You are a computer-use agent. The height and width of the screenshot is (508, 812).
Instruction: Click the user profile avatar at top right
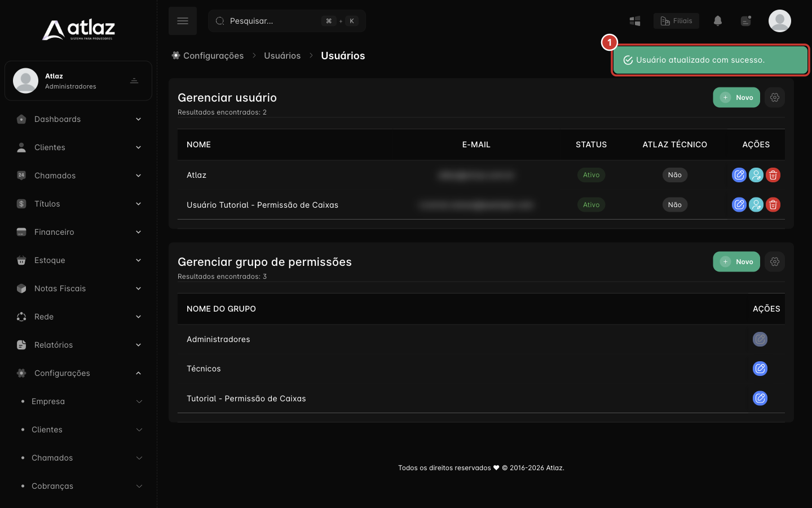(x=779, y=21)
